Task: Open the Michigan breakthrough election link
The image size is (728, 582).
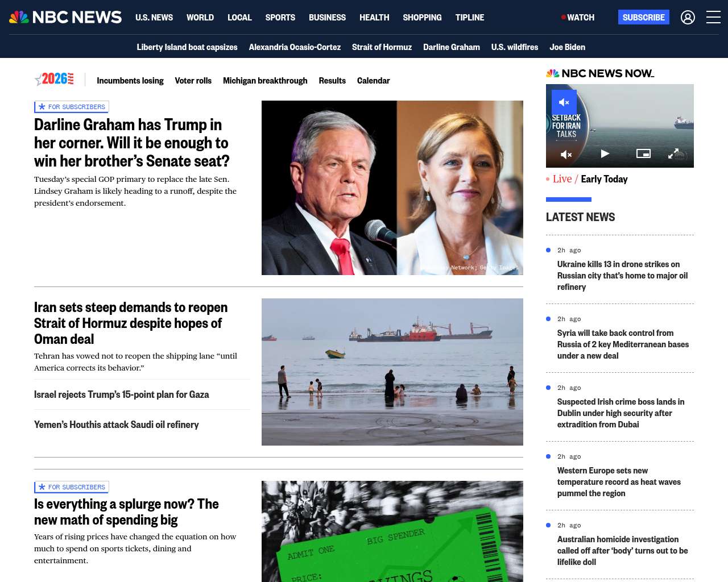Action: pyautogui.click(x=265, y=81)
